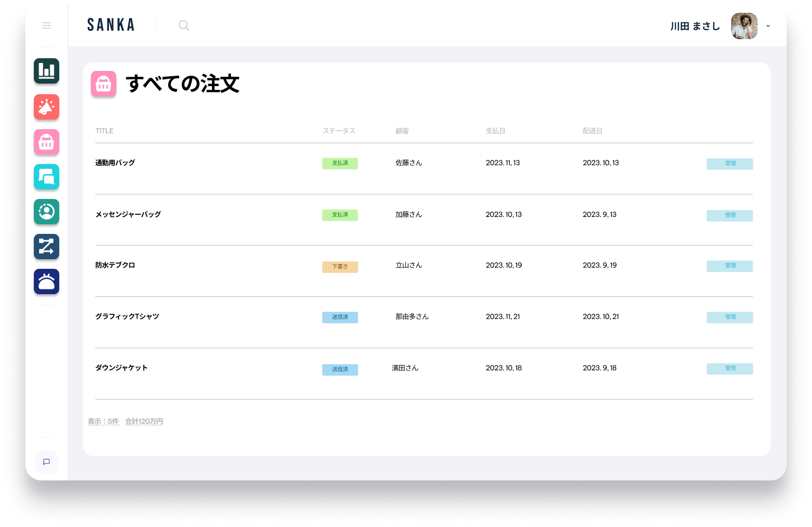This screenshot has width=812, height=527.
Task: Click the SANKA logo in the header
Action: 111,25
